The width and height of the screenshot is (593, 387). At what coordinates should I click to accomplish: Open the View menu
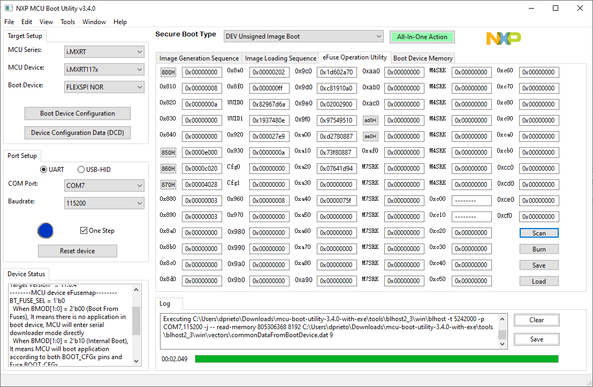[46, 22]
